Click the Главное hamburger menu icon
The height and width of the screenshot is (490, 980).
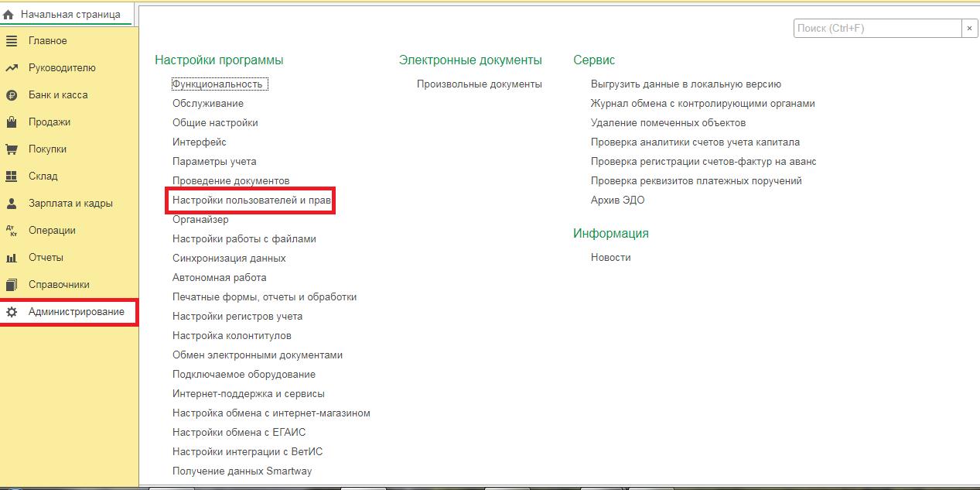pos(12,41)
